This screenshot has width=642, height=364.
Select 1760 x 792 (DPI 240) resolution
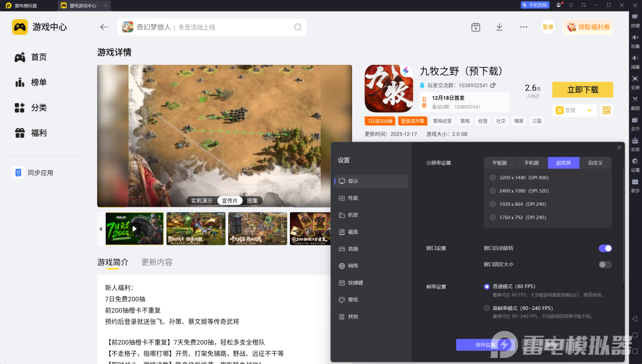493,217
